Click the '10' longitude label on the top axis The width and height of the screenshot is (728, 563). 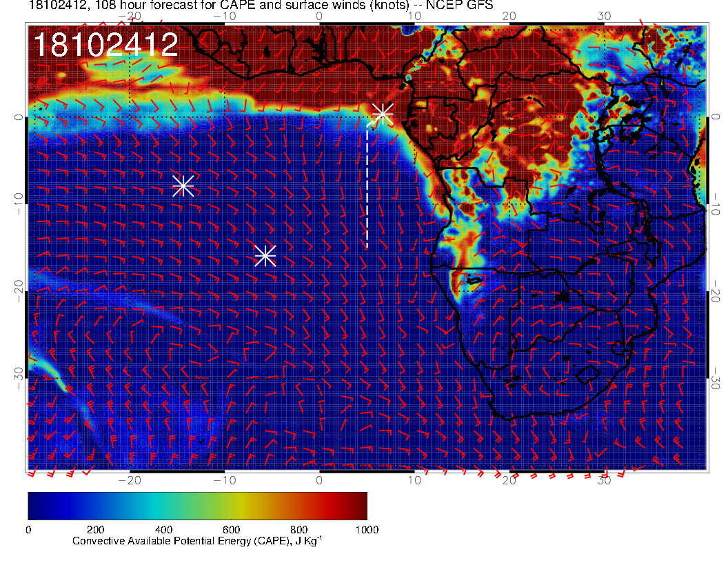coord(414,16)
